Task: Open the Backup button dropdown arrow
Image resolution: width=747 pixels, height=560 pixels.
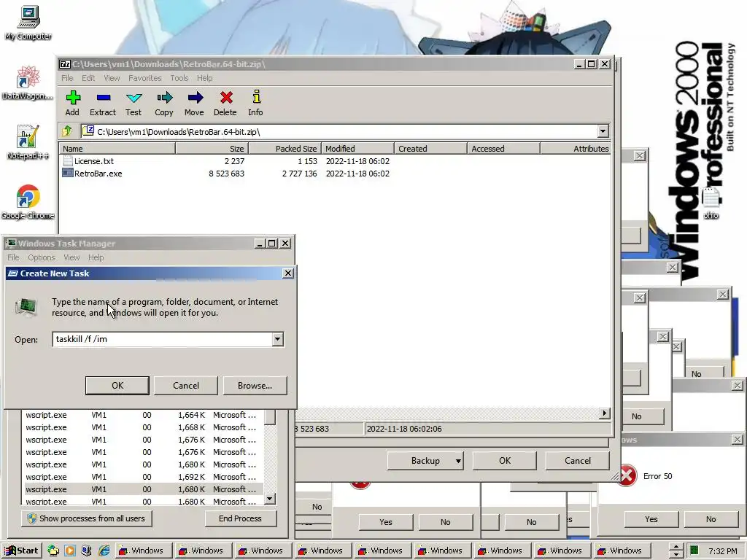Action: (x=458, y=461)
